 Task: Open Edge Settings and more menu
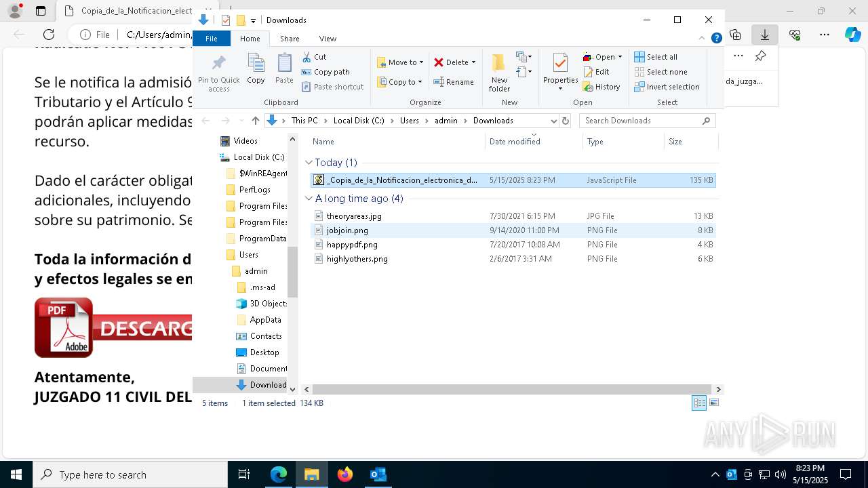[825, 35]
